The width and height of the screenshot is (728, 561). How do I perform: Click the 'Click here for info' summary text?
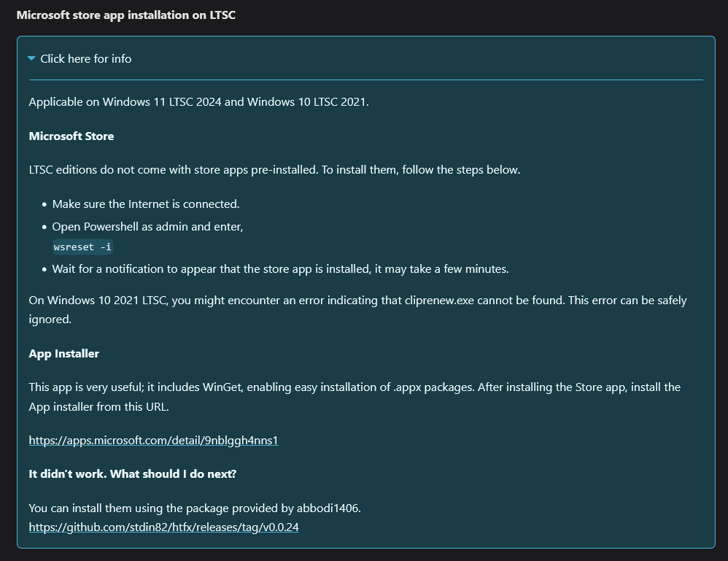tap(86, 59)
